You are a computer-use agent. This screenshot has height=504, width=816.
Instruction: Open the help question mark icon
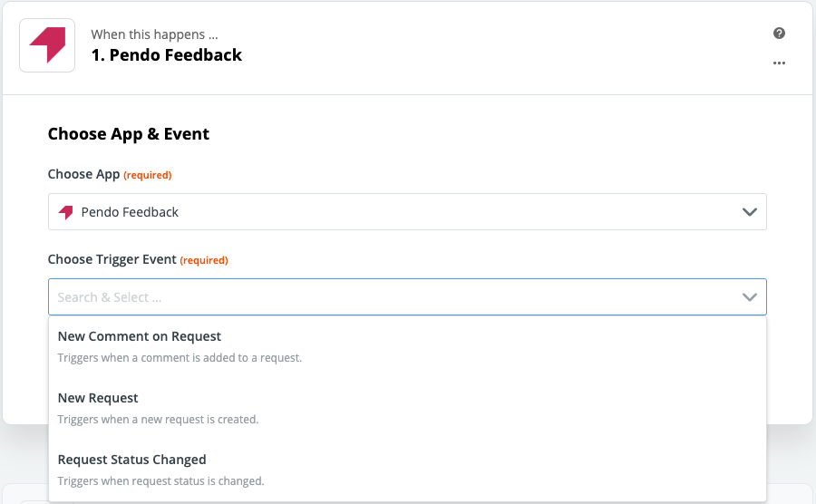[779, 34]
